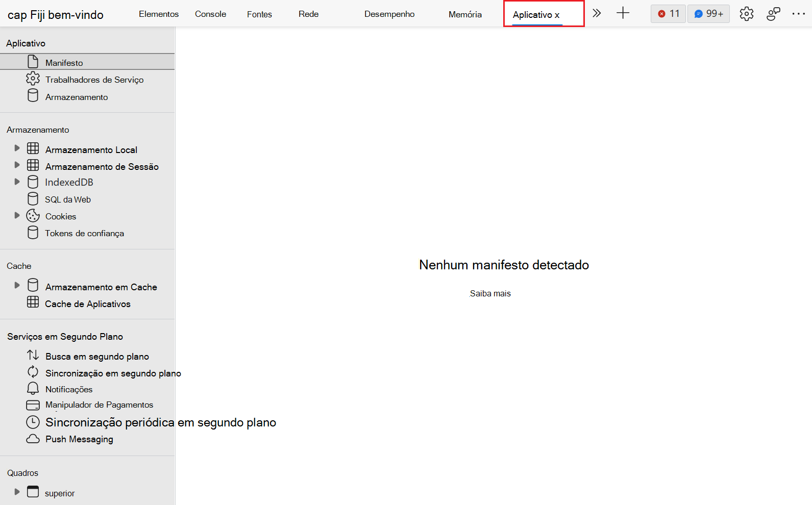Click the Armazenamento Local grid icon

coord(33,148)
